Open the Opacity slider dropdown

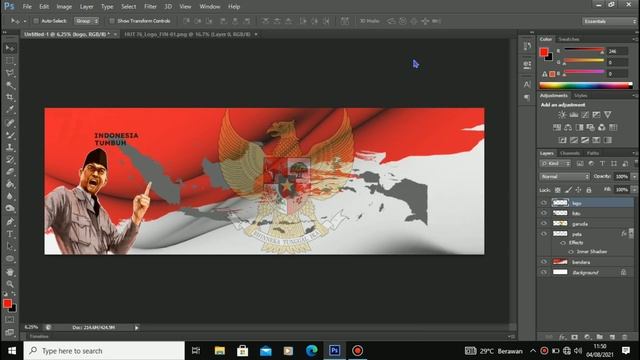click(634, 177)
